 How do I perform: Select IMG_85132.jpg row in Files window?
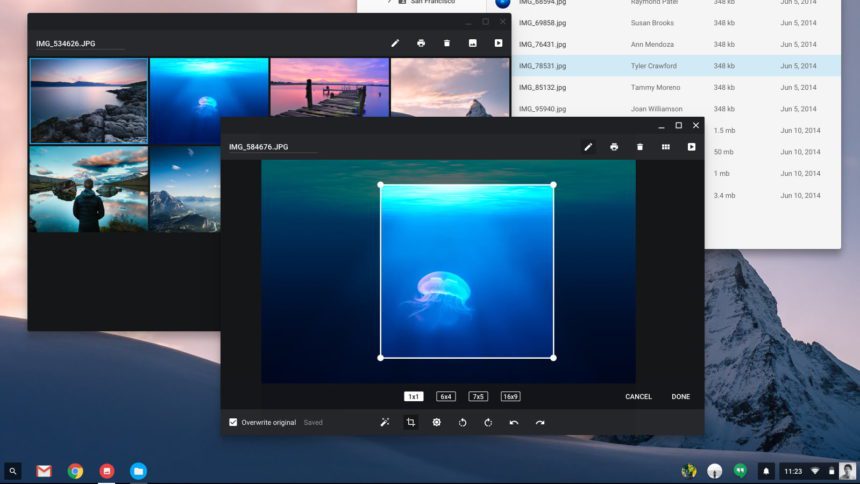click(676, 87)
